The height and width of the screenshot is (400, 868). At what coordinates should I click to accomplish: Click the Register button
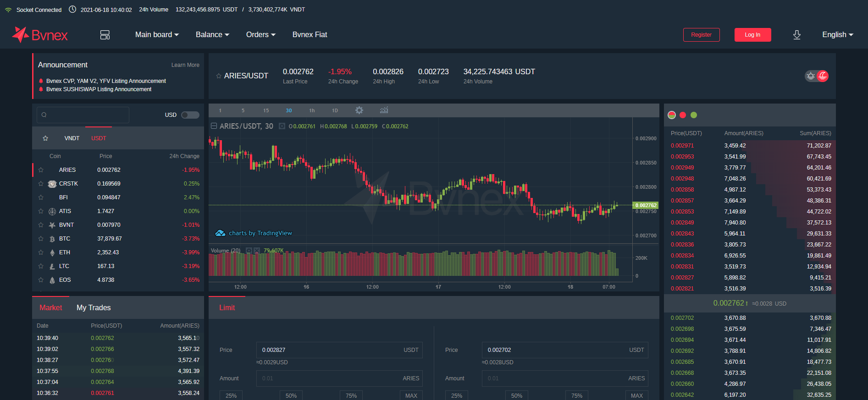[702, 35]
